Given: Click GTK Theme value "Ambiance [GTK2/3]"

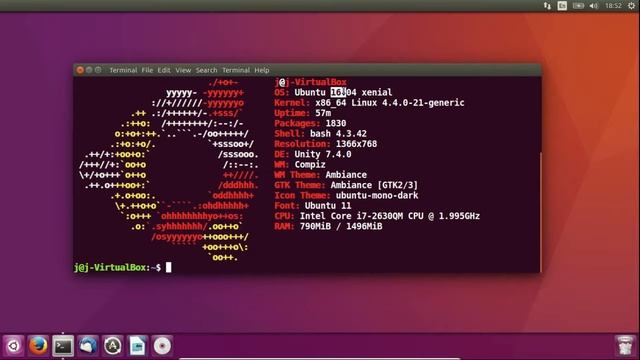Looking at the screenshot, I should point(374,185).
